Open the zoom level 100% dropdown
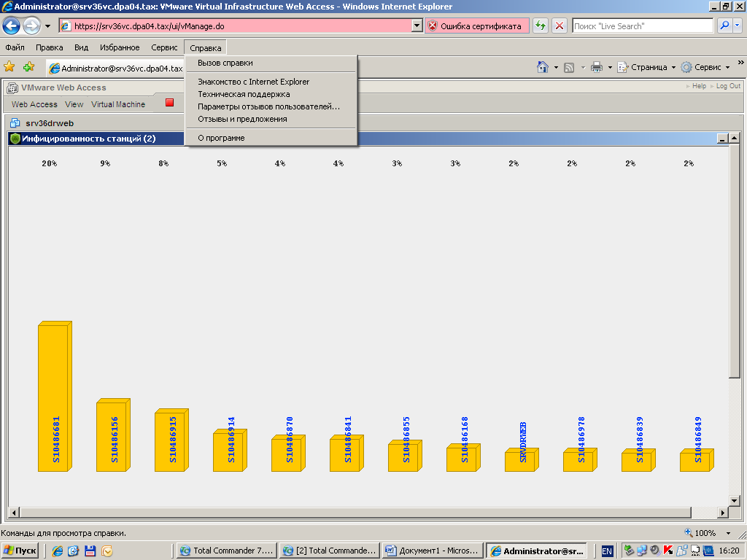The width and height of the screenshot is (747, 560). click(728, 533)
